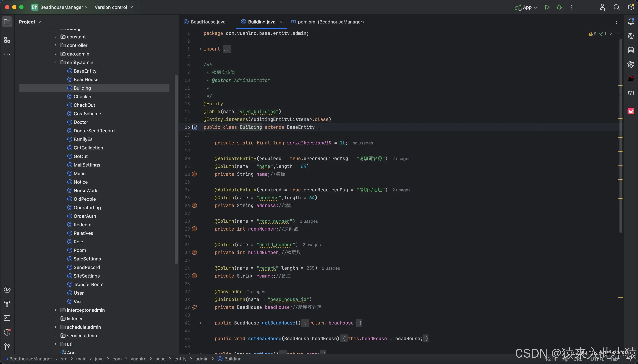
Task: Open the Notifications bell panel
Action: [631, 22]
